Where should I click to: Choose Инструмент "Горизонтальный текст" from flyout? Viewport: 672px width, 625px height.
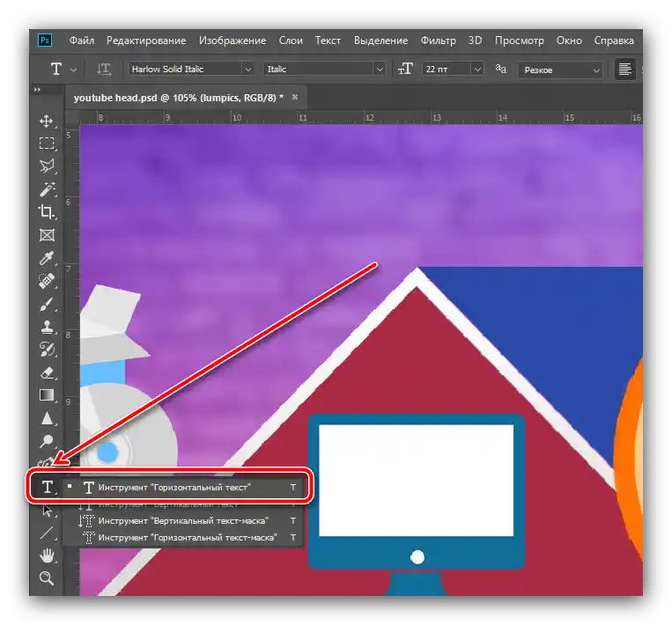[183, 487]
